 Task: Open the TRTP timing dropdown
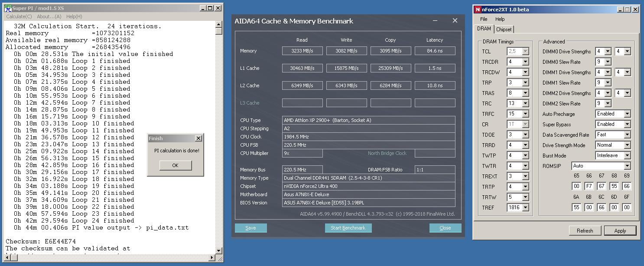pyautogui.click(x=525, y=187)
